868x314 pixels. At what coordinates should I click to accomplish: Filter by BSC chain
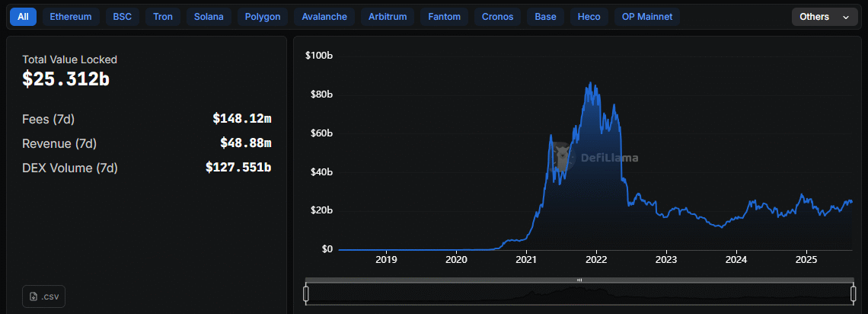click(122, 17)
